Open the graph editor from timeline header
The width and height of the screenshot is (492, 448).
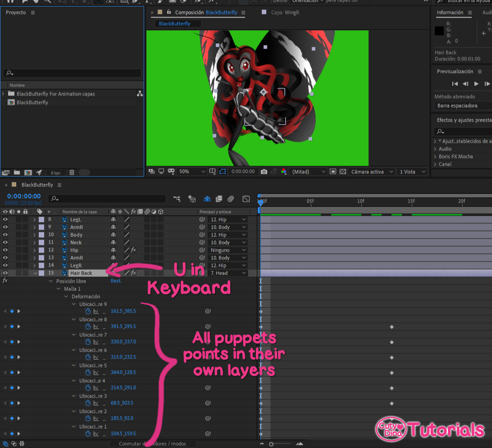246,199
